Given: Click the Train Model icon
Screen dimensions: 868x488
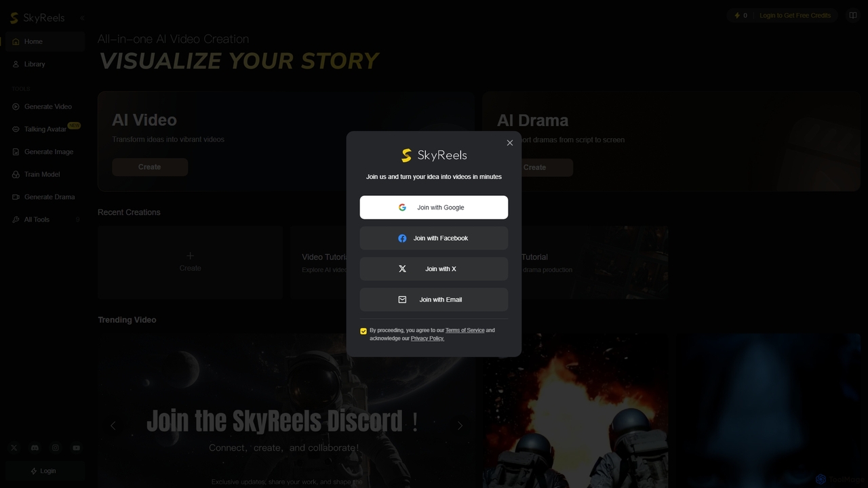Looking at the screenshot, I should tap(16, 174).
